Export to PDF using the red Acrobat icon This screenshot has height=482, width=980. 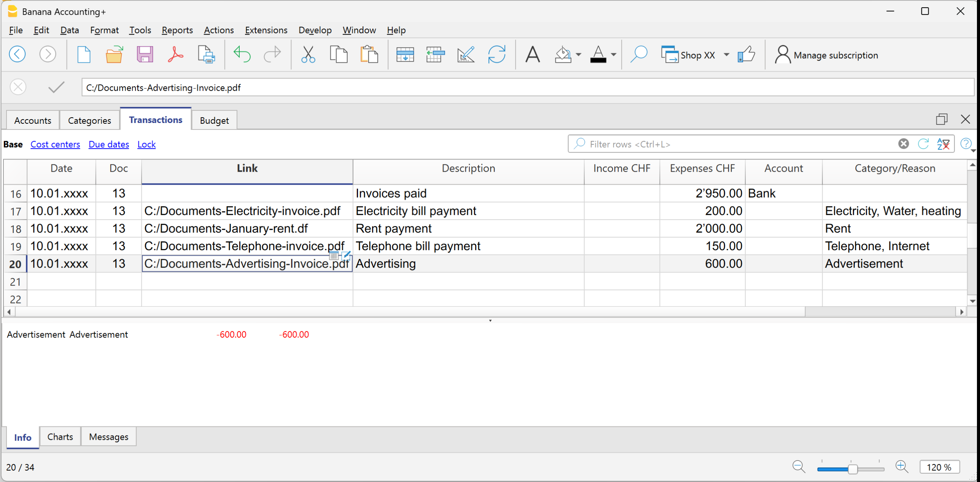pos(175,54)
